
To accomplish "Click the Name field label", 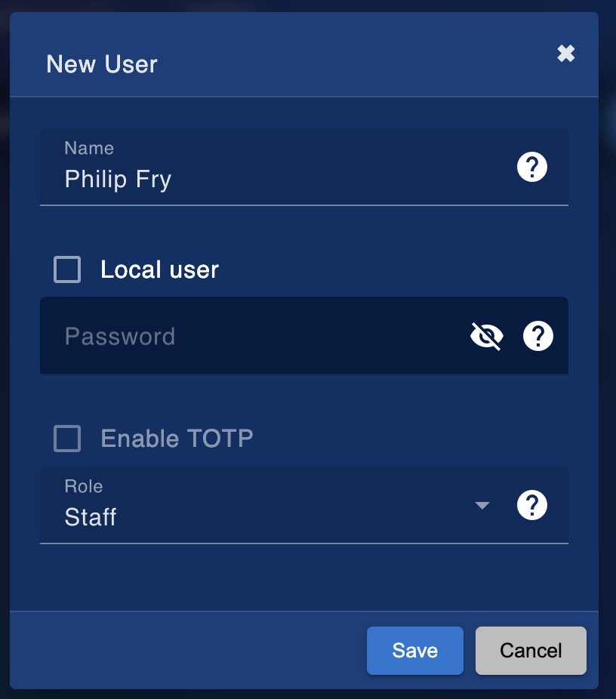I will pyautogui.click(x=89, y=148).
